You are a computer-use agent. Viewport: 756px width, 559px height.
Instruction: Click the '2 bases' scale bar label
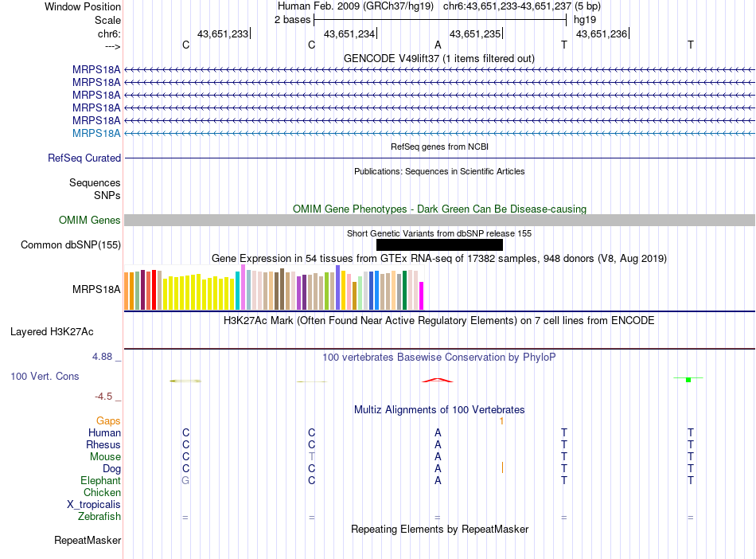[x=292, y=20]
